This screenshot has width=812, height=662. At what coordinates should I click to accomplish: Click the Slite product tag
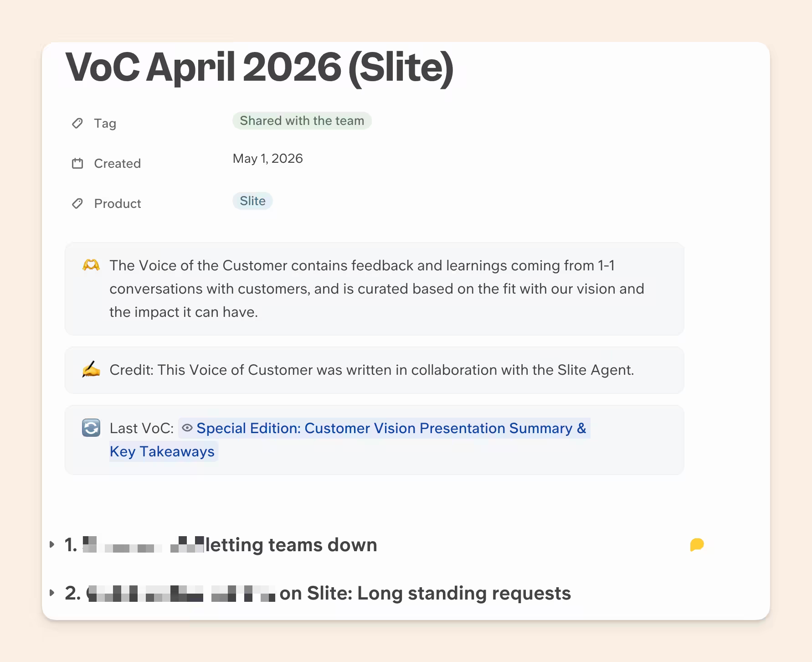click(x=252, y=201)
